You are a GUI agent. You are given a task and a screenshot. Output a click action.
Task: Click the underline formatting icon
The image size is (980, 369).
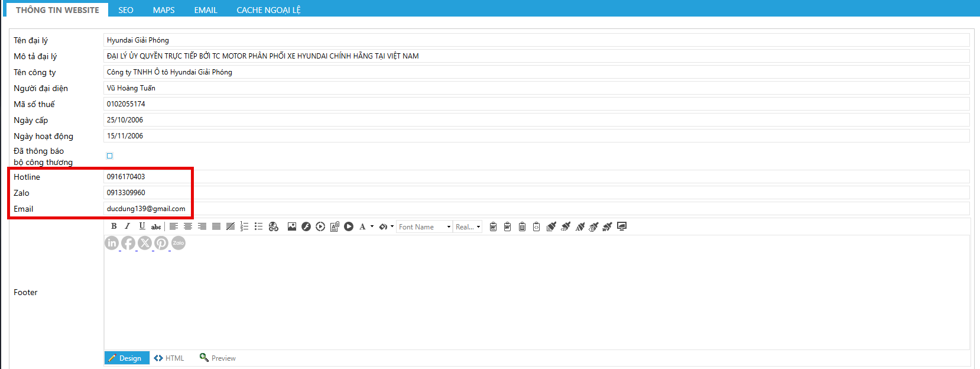142,226
